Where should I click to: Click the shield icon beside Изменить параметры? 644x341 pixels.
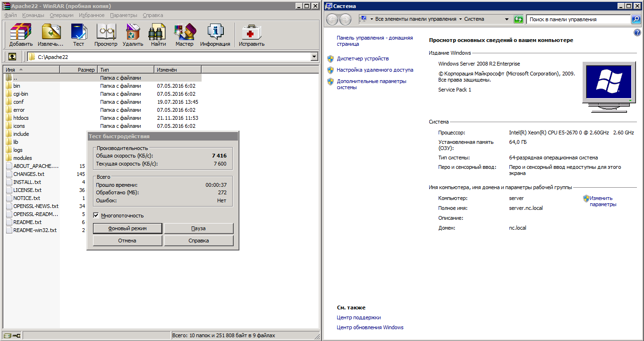[586, 199]
